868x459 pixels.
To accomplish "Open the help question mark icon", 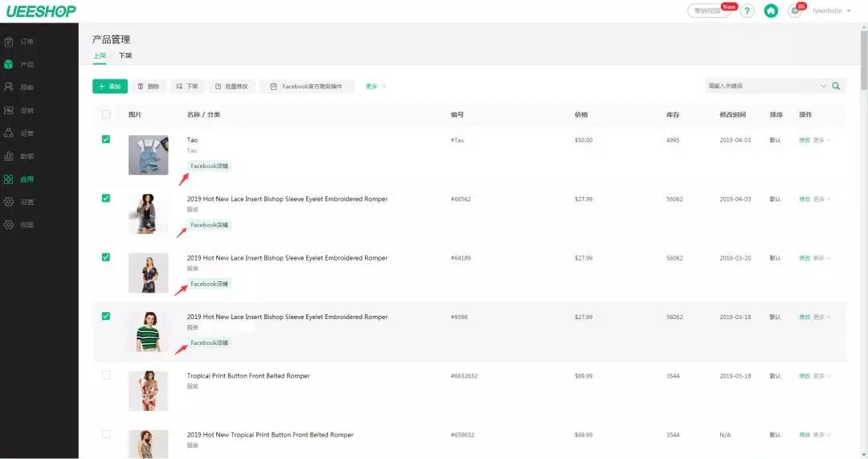I will [747, 11].
